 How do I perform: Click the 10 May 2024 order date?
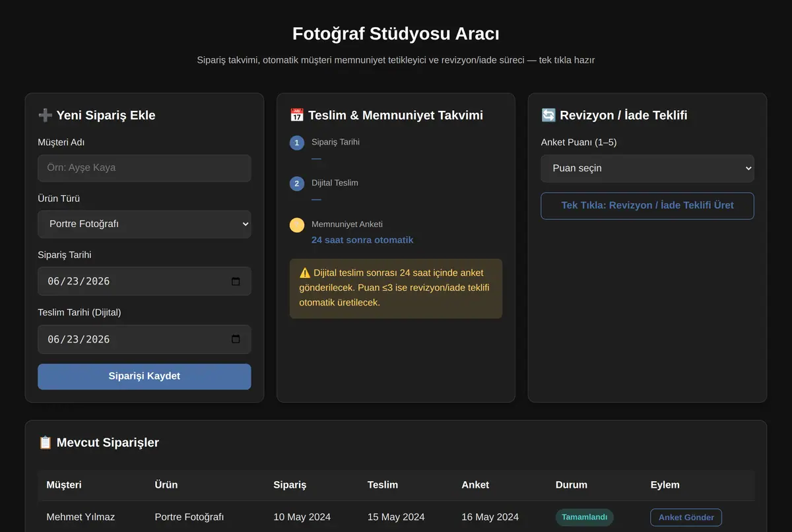point(302,517)
